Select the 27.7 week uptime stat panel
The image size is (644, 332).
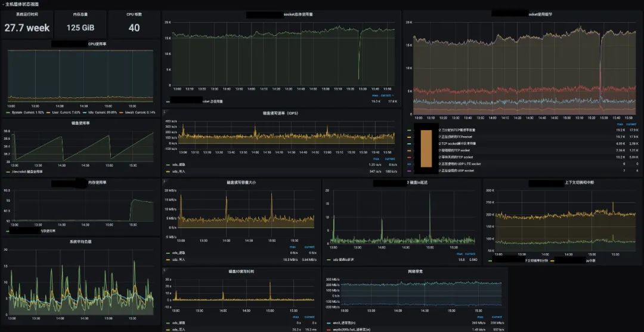pos(27,24)
